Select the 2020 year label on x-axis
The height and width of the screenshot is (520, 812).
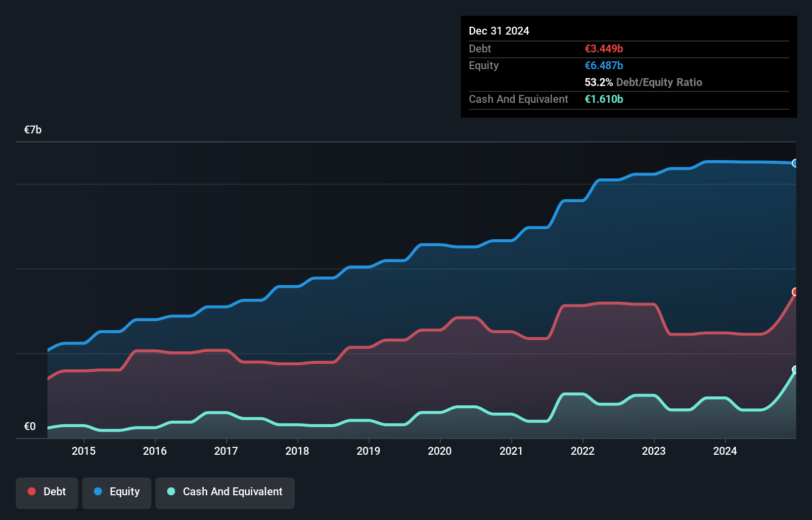440,451
